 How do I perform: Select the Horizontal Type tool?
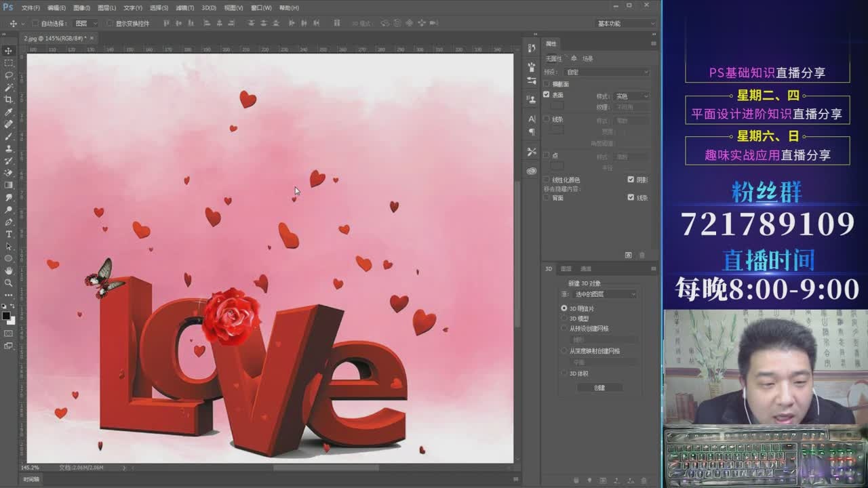tap(9, 234)
